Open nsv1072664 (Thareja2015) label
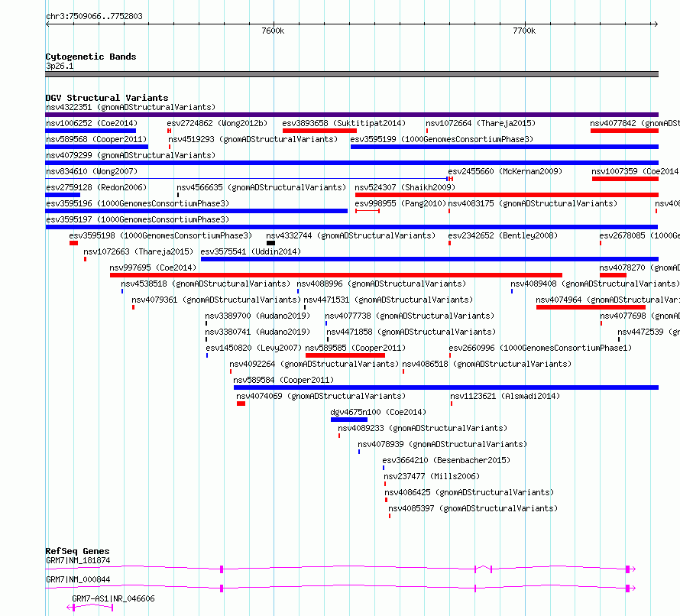The image size is (680, 616). [x=481, y=123]
